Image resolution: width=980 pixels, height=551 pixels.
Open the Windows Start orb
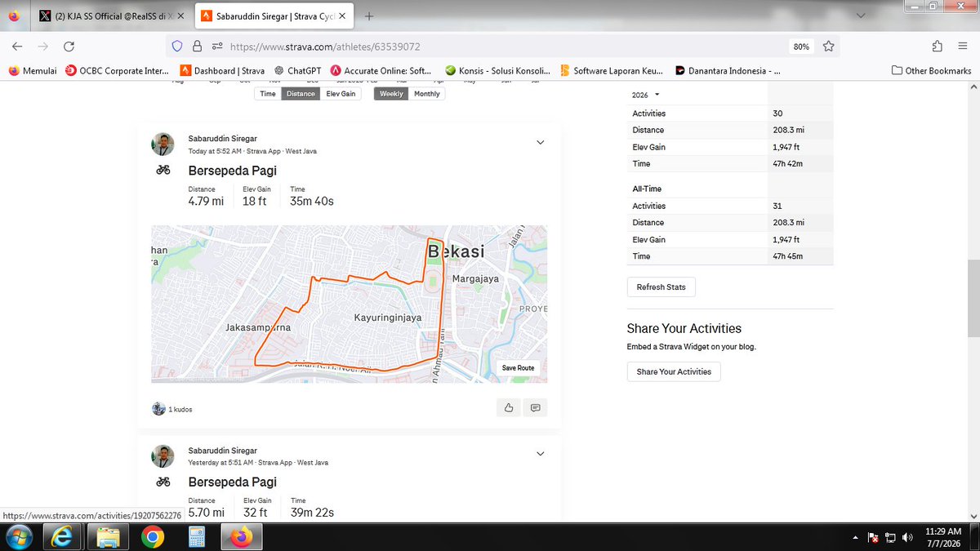point(18,537)
